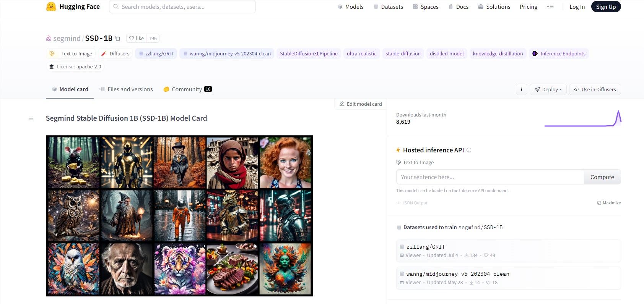Expand the Deploy dropdown
This screenshot has width=644, height=304.
coord(548,89)
